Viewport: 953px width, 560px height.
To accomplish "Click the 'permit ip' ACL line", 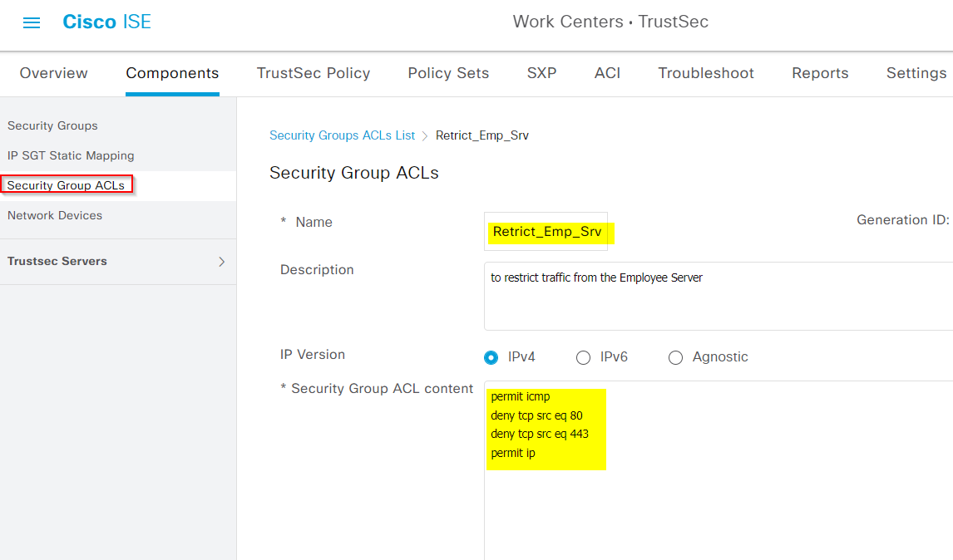I will click(x=513, y=453).
